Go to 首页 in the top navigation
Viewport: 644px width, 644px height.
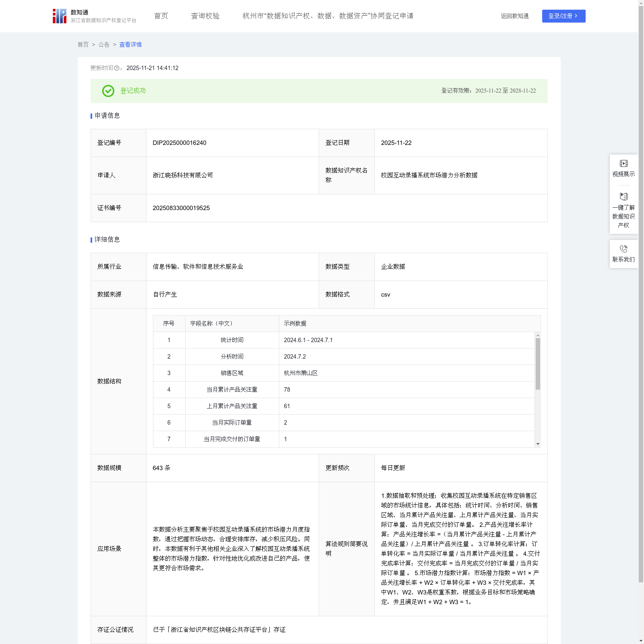(x=161, y=16)
